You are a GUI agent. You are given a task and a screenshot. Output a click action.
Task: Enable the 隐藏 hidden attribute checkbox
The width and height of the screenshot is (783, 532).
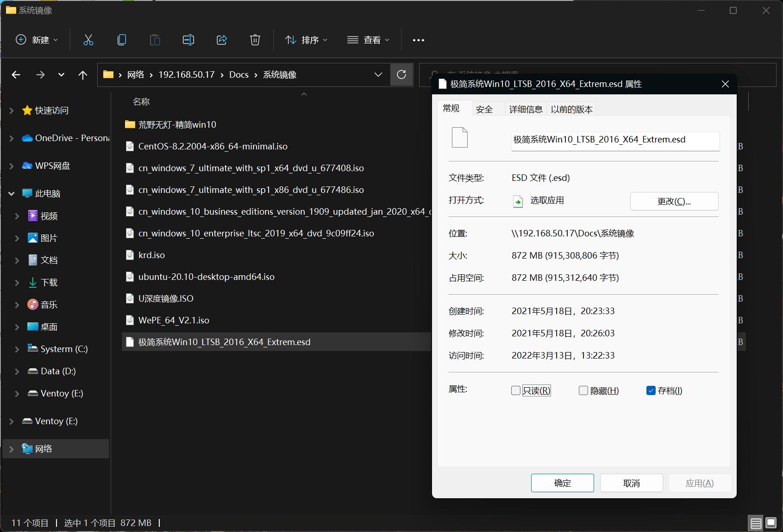(583, 390)
